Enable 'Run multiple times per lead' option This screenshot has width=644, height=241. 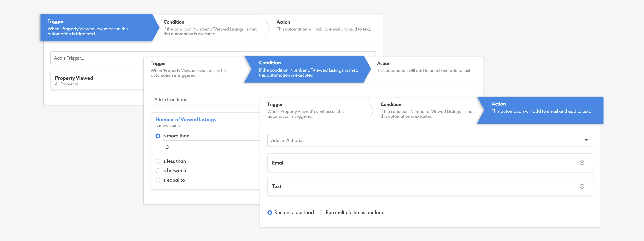pyautogui.click(x=321, y=212)
